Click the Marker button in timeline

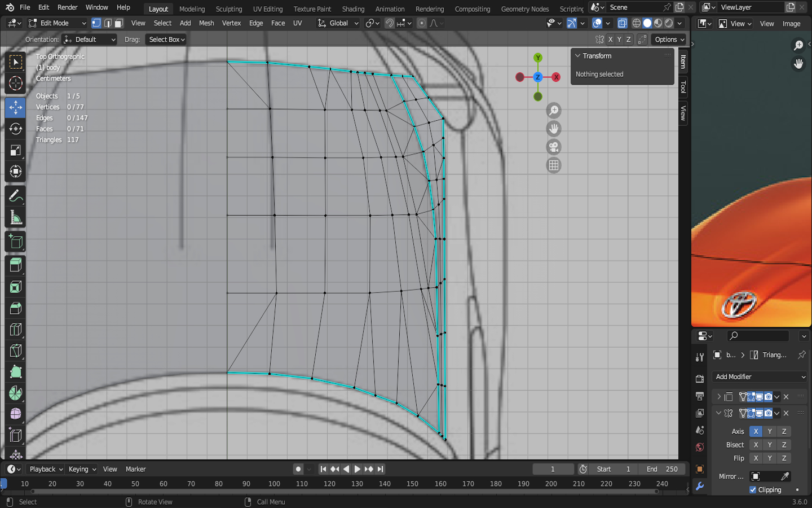[135, 469]
